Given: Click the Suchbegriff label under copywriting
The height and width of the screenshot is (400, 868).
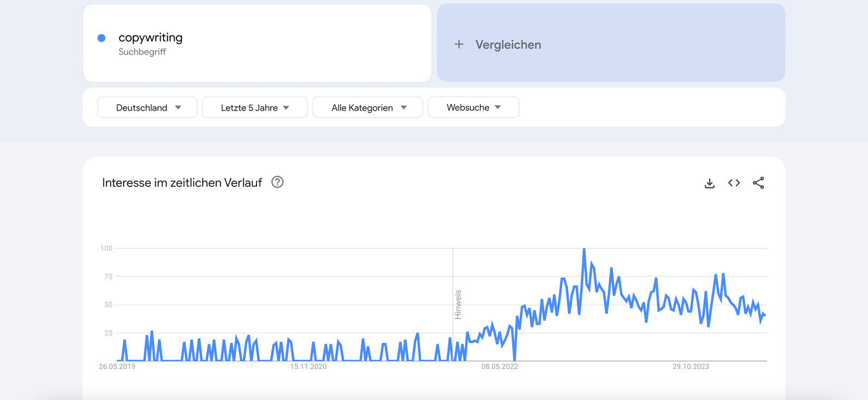Looking at the screenshot, I should tap(142, 52).
